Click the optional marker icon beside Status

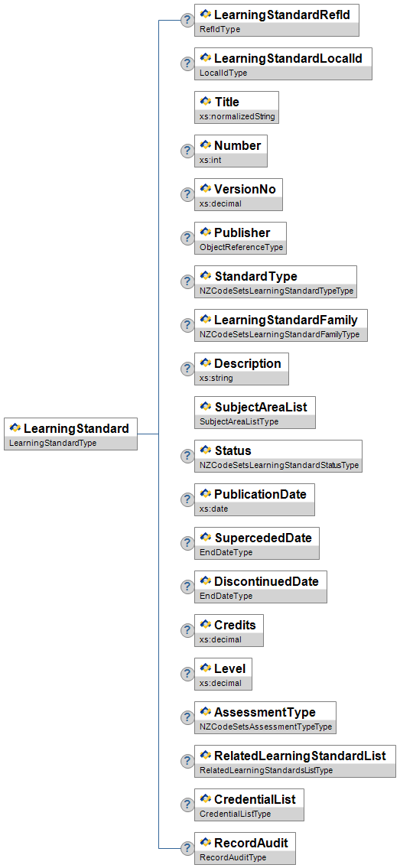[187, 456]
